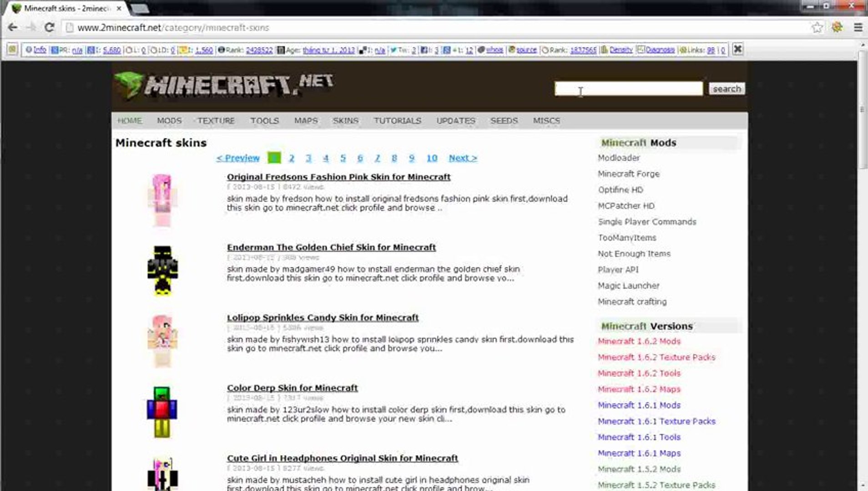
Task: Open the Chrome menu icon
Action: [x=858, y=28]
